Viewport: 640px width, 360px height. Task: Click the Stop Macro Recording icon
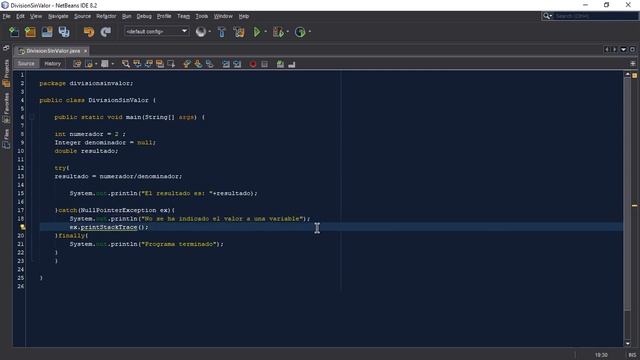(264, 64)
